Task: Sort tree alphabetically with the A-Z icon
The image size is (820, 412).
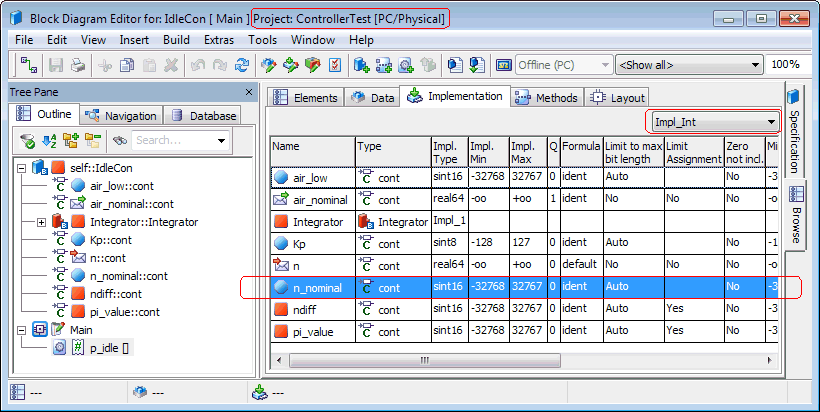Action: click(49, 140)
